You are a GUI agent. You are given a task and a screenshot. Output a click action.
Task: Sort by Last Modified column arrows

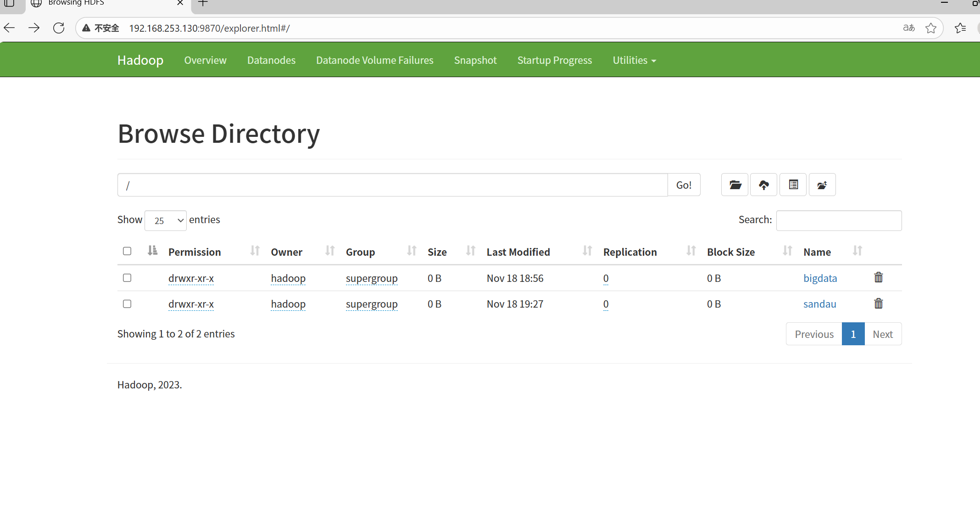(587, 251)
